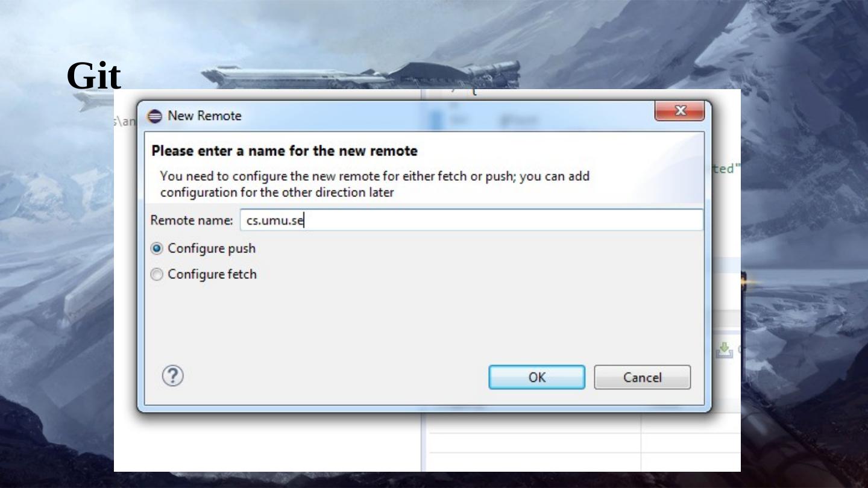Click the Eclipse icon in dialog title bar
The width and height of the screenshot is (868, 488).
point(155,116)
